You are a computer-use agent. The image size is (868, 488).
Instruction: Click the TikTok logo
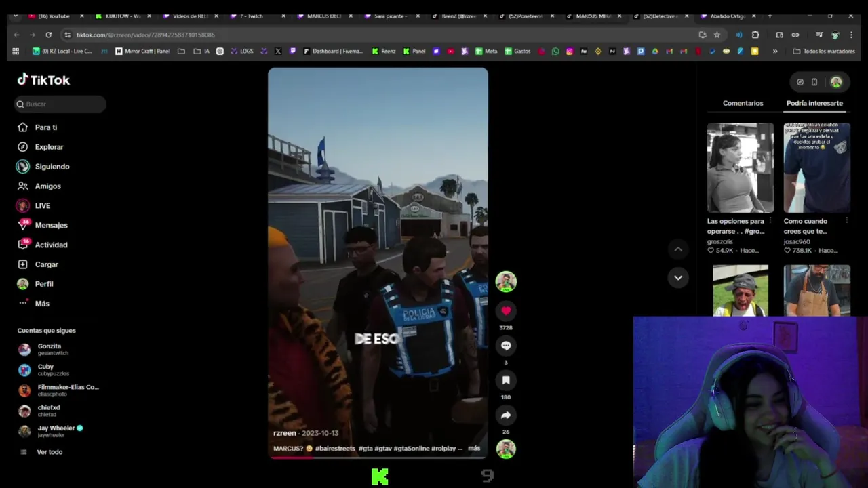click(x=43, y=80)
